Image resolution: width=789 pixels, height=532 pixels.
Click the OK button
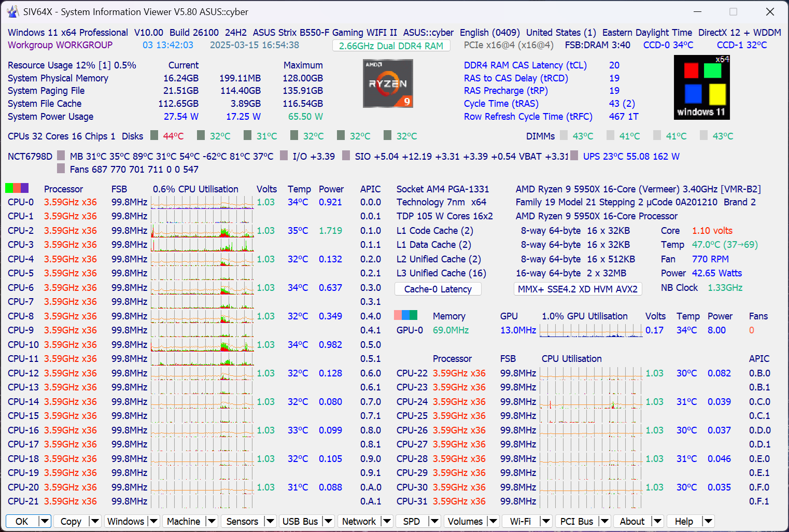click(22, 521)
